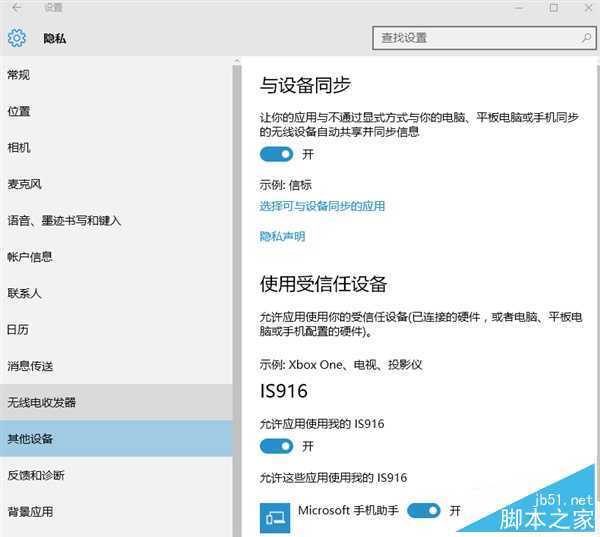Click the 使用受信任设备 heading
600x537 pixels.
(323, 284)
